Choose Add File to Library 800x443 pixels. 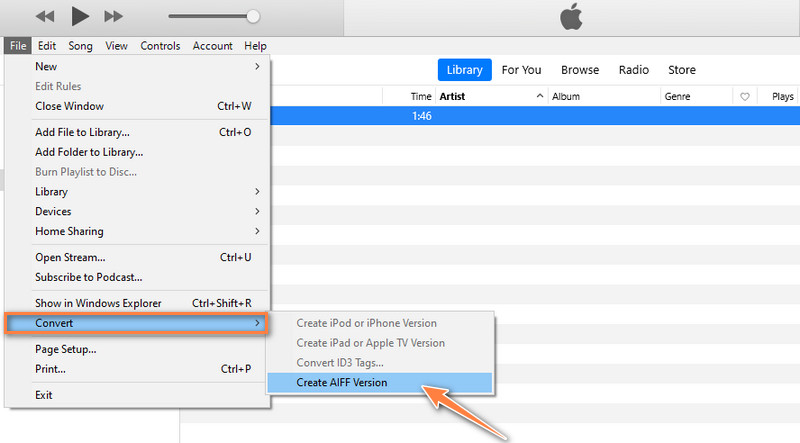click(x=137, y=132)
